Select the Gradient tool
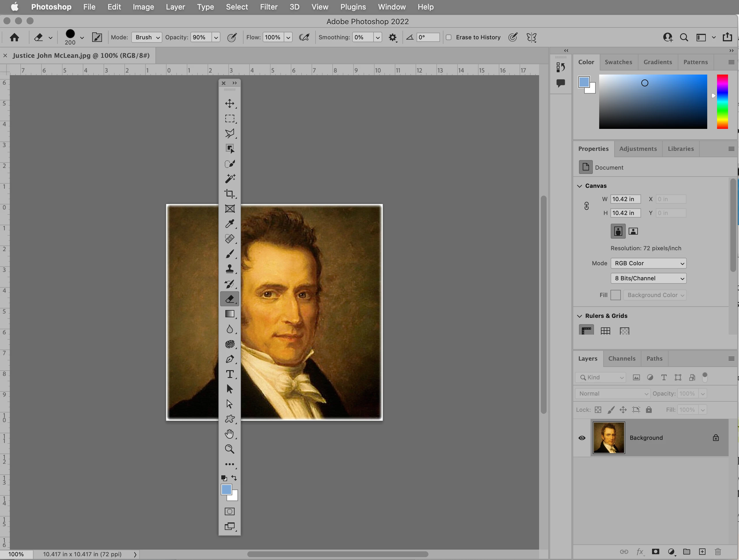The height and width of the screenshot is (560, 739). tap(229, 314)
